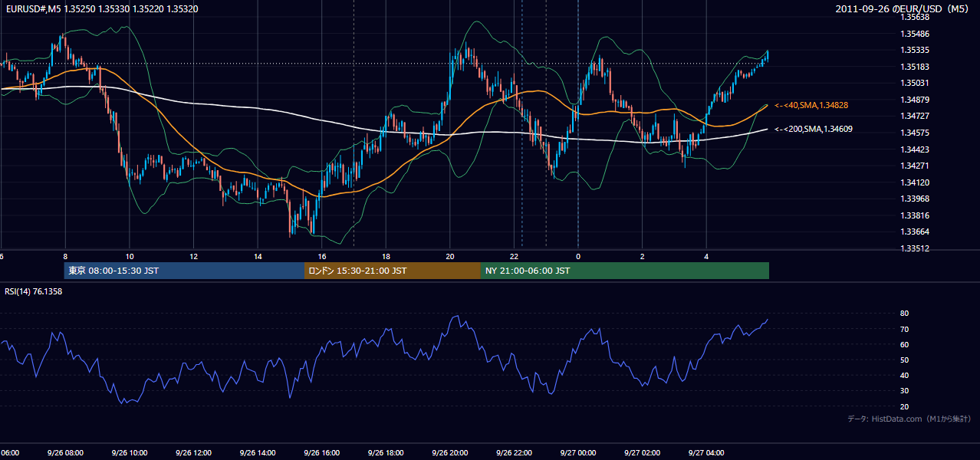Click hour label 16 under price chart
The image size is (980, 460).
coord(322,257)
